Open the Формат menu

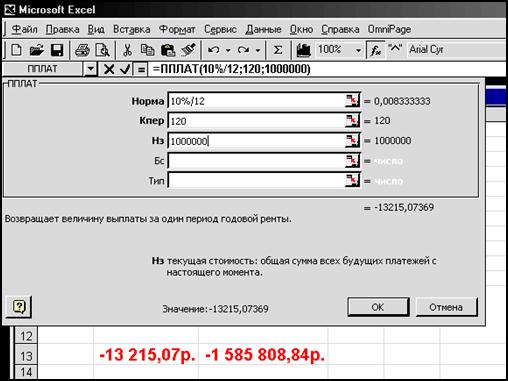coord(177,30)
